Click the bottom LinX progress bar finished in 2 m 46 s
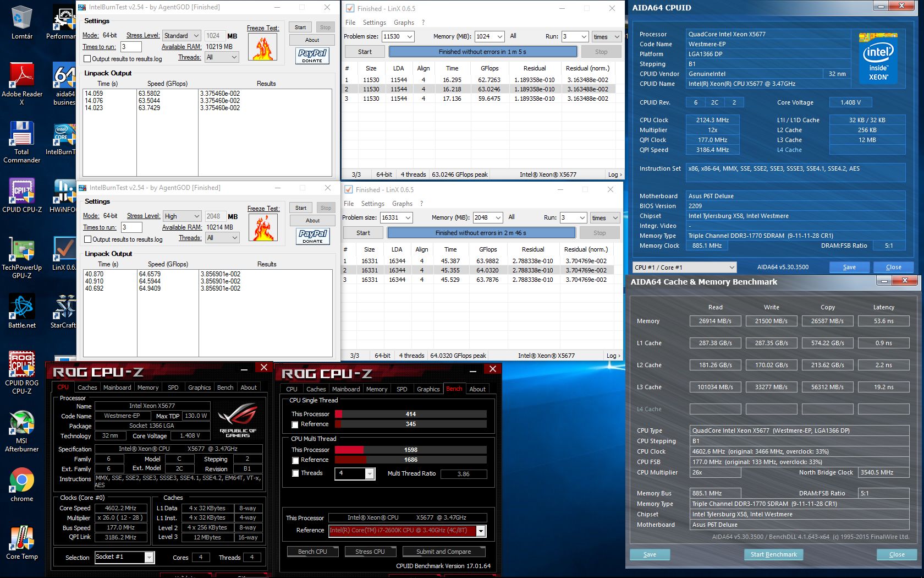 [481, 233]
